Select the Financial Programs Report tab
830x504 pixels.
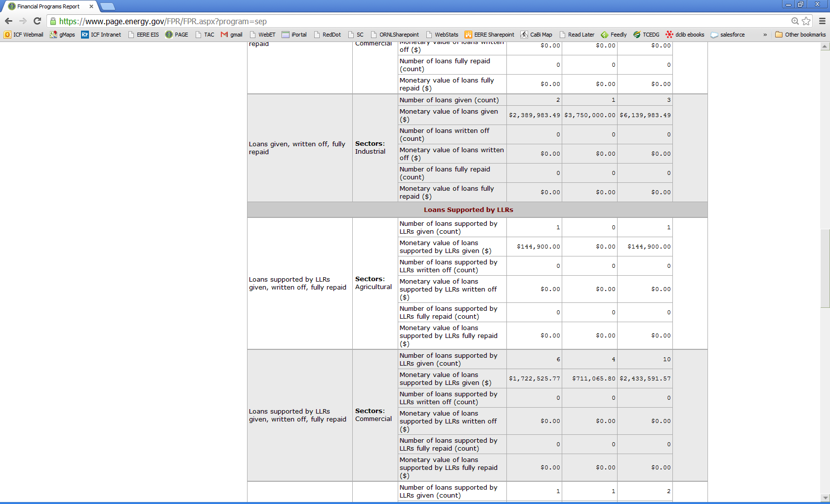pyautogui.click(x=48, y=6)
